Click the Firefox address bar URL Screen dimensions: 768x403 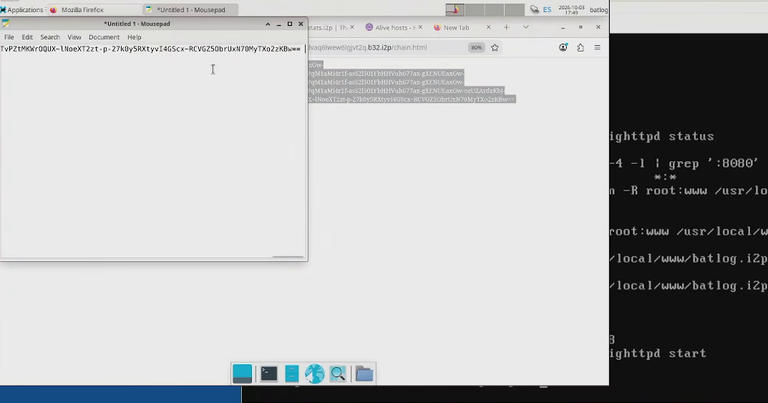click(367, 47)
